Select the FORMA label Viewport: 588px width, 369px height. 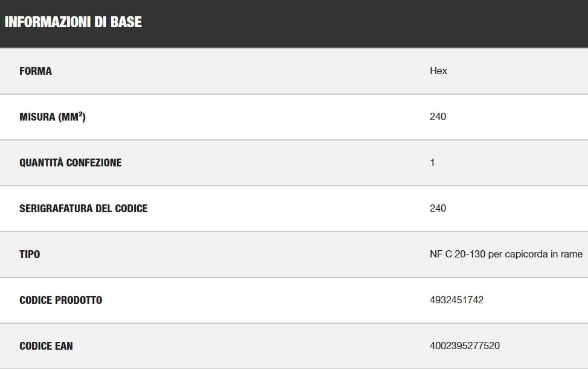36,71
